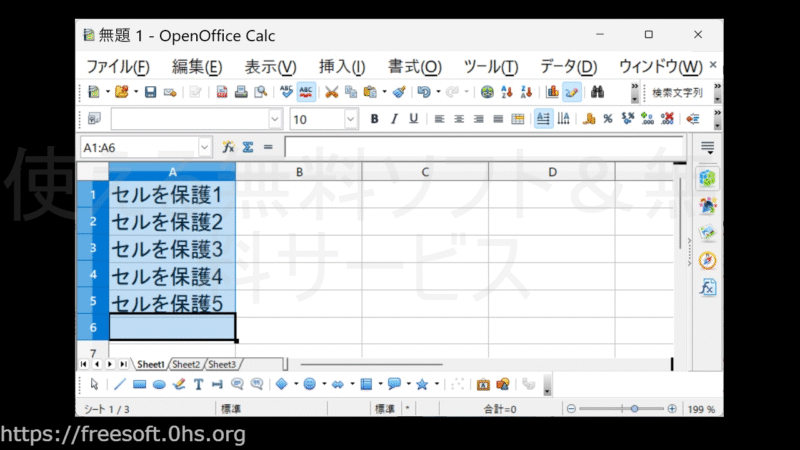Toggle Italic formatting
Screen dimensions: 800x450
[x=394, y=119]
